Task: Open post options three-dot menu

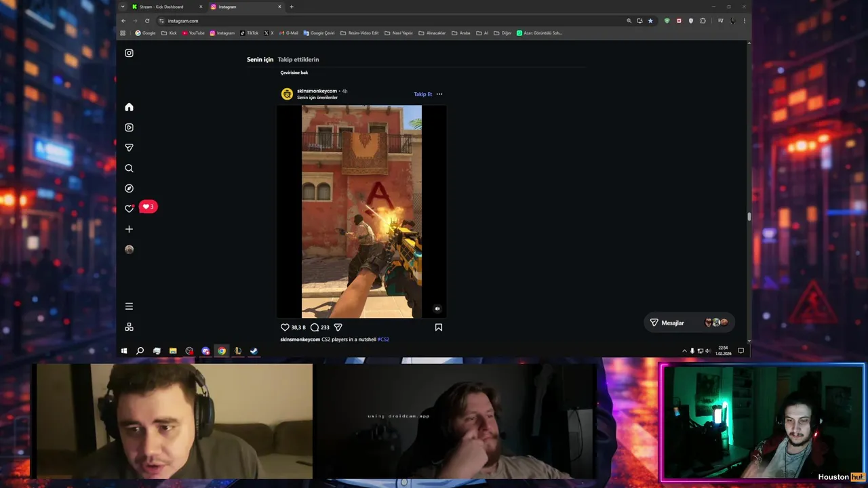Action: click(x=439, y=94)
